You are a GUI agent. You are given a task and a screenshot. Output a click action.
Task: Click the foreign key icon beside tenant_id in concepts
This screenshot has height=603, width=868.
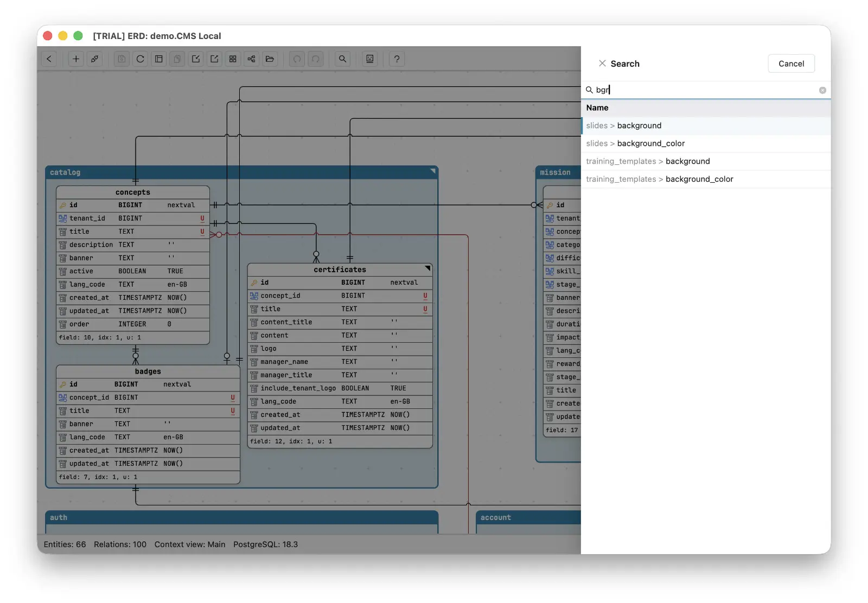pos(63,219)
